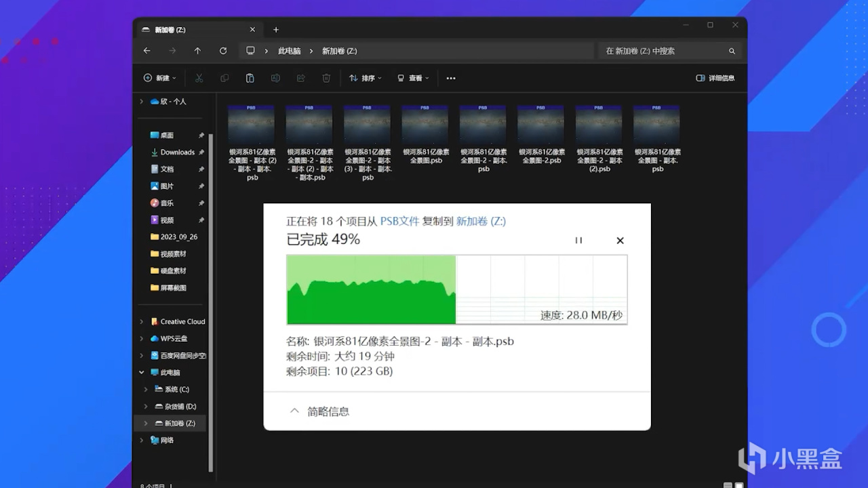
Task: Click the monitor icon in the address bar
Action: pos(250,51)
